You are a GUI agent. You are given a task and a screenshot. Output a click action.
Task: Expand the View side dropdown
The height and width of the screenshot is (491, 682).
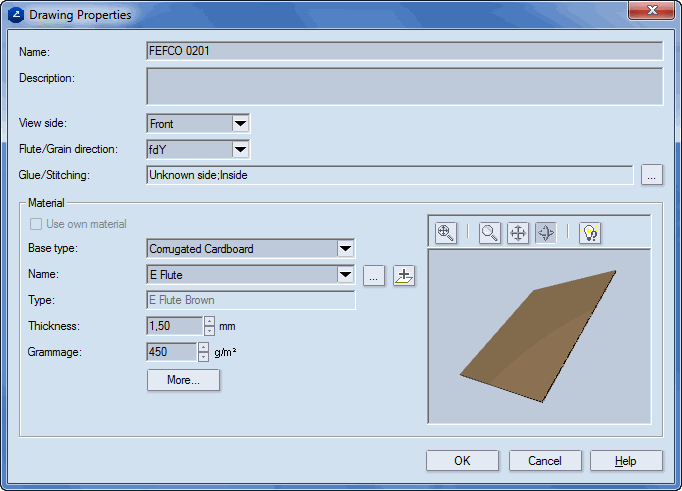(240, 124)
